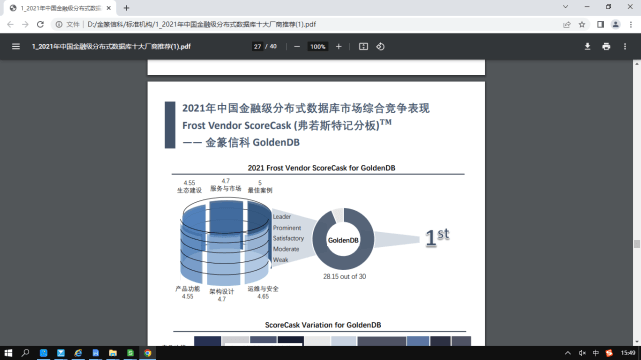641x360 pixels.
Task: Open the Windows Start menu
Action: click(x=8, y=353)
